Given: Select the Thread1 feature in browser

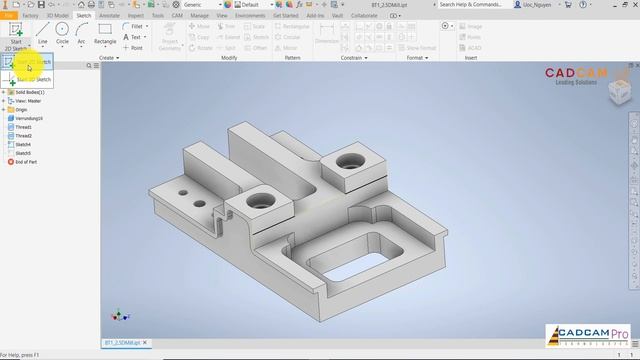Looking at the screenshot, I should point(20,127).
